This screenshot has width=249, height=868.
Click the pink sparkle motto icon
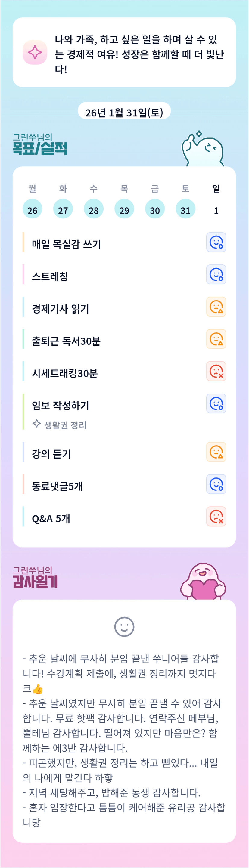coord(35,52)
